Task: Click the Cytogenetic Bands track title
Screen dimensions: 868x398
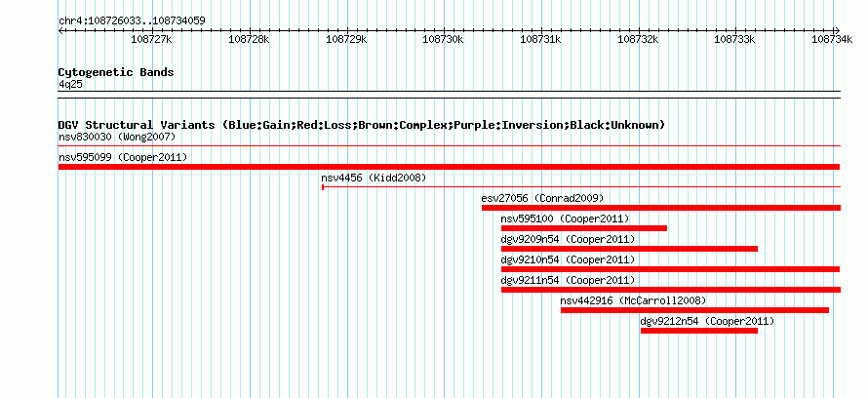Action: (116, 72)
